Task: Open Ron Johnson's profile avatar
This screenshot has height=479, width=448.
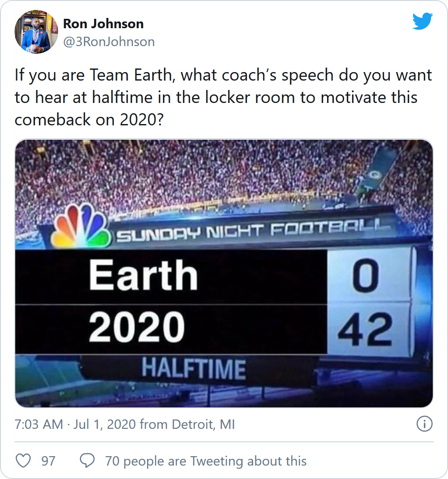Action: [x=36, y=32]
